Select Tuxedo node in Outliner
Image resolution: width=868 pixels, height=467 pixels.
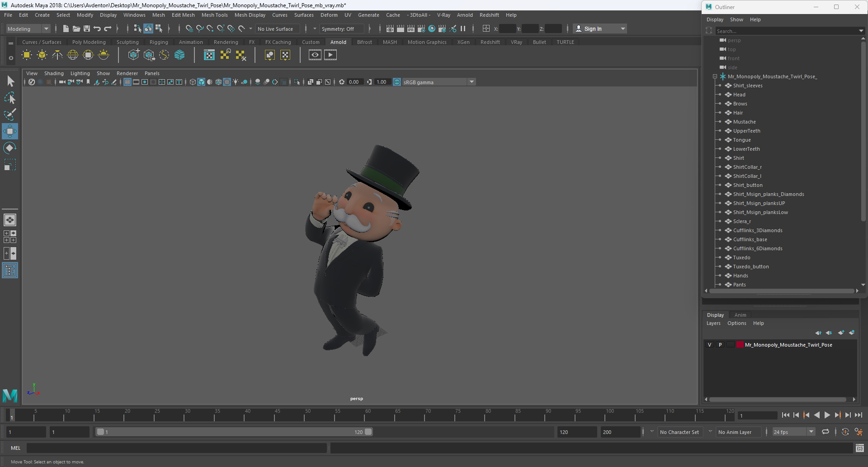click(741, 257)
